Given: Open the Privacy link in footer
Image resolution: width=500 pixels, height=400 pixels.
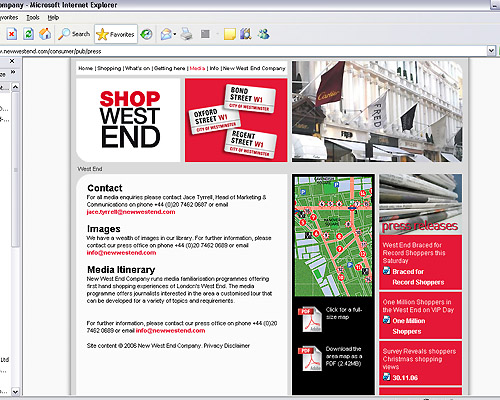Looking at the screenshot, I should coord(213,346).
